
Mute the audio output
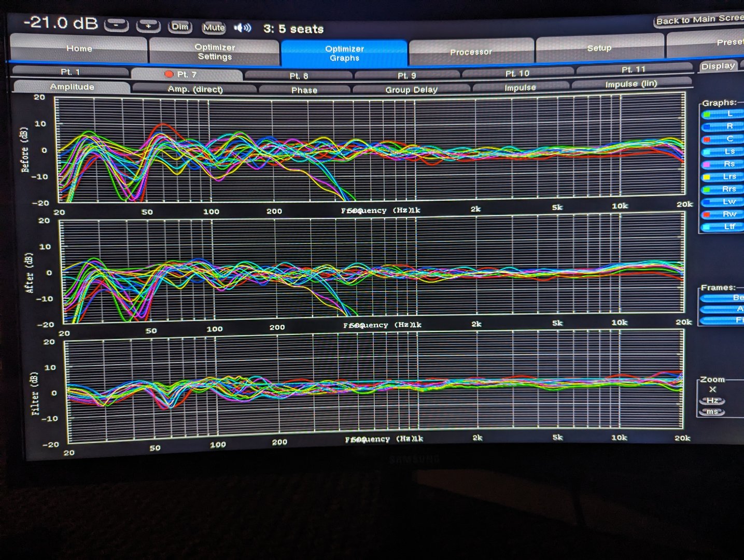point(214,28)
